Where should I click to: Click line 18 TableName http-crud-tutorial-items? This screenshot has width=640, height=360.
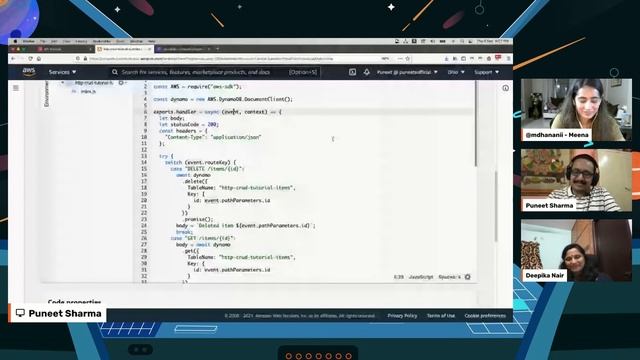[241, 188]
